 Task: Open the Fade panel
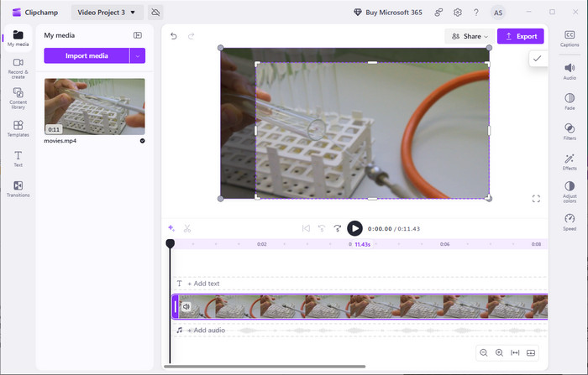click(x=570, y=101)
